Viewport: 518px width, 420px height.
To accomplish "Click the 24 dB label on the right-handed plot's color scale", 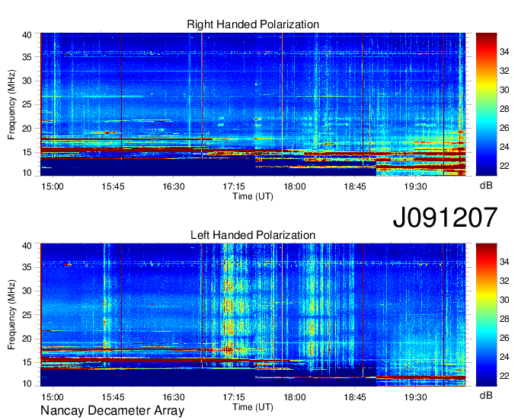I will [x=504, y=147].
